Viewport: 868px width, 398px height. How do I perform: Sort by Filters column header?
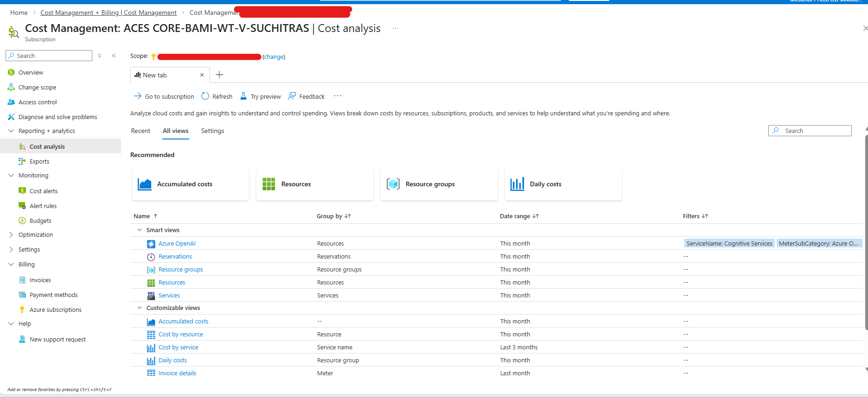pos(696,216)
